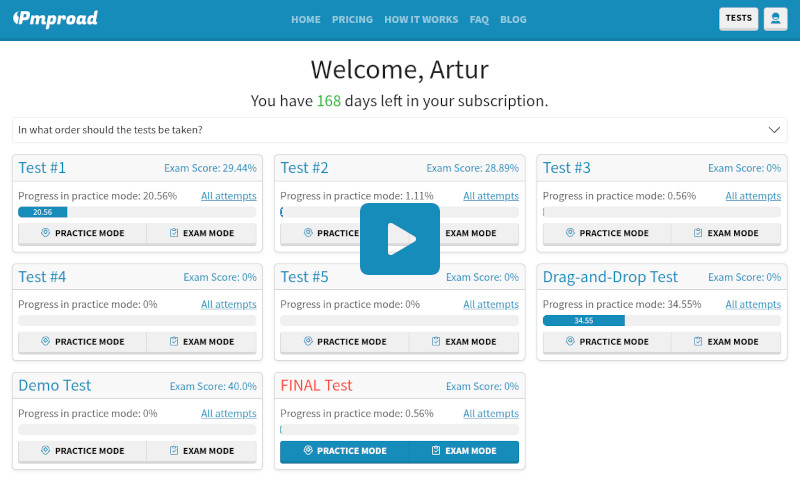Screen dimensions: 800x479
Task: Click exam clipboard icon for Demo Test
Action: tap(173, 451)
